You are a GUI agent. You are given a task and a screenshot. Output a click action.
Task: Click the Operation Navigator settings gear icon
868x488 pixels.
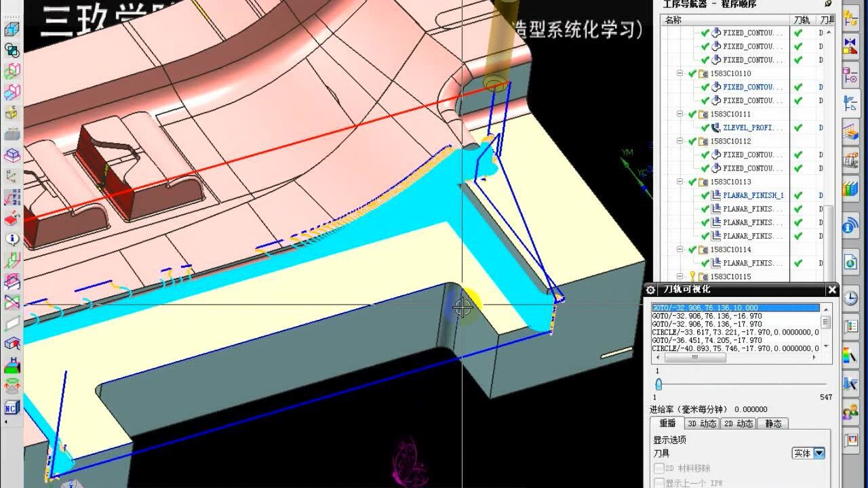(x=828, y=4)
